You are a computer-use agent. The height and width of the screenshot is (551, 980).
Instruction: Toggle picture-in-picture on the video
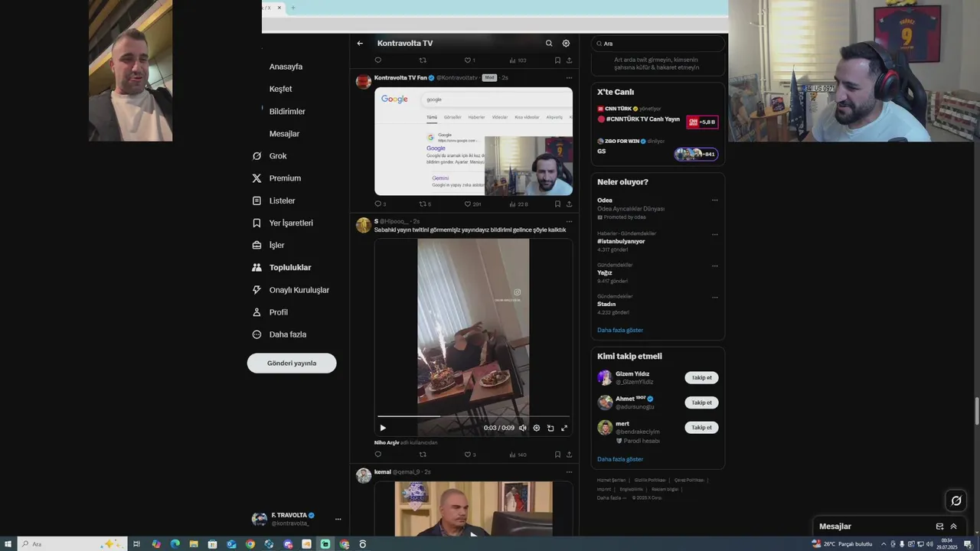tap(550, 428)
